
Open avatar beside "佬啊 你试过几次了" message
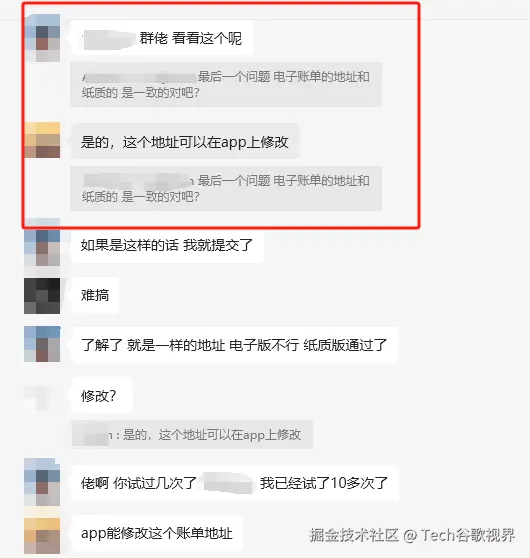(42, 482)
